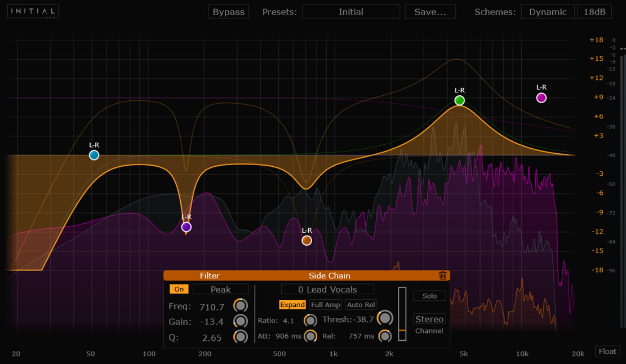Adjust the Freq knob

[x=241, y=306]
